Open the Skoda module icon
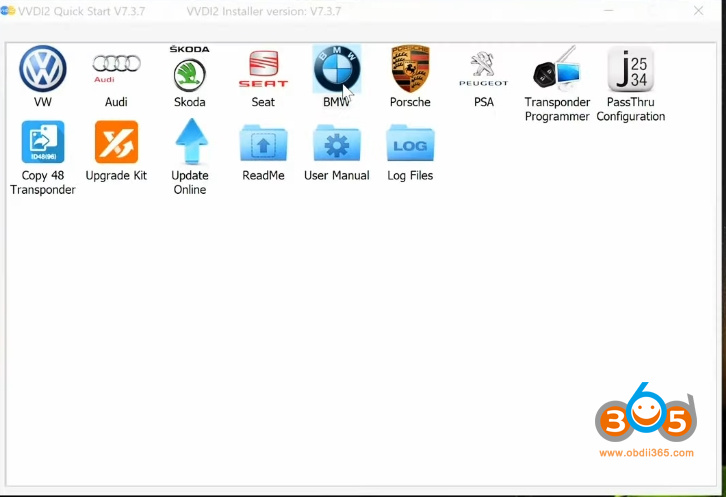Screen dimensions: 726x497 [190, 72]
